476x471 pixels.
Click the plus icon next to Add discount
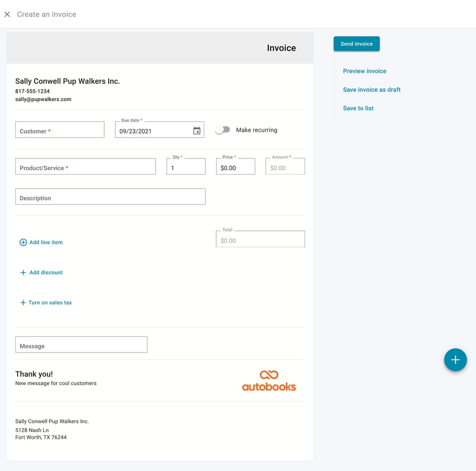pos(22,272)
